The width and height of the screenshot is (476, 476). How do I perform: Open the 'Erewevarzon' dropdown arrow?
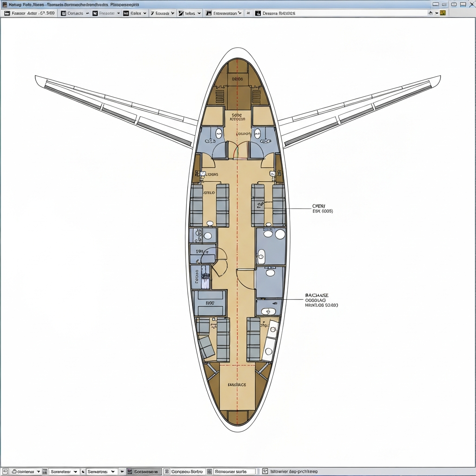click(x=240, y=13)
